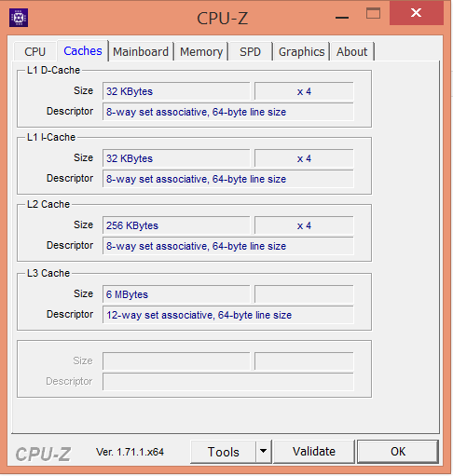Click the CPU-Z app icon in title bar
Viewport: 453px width, 476px height.
[x=19, y=18]
